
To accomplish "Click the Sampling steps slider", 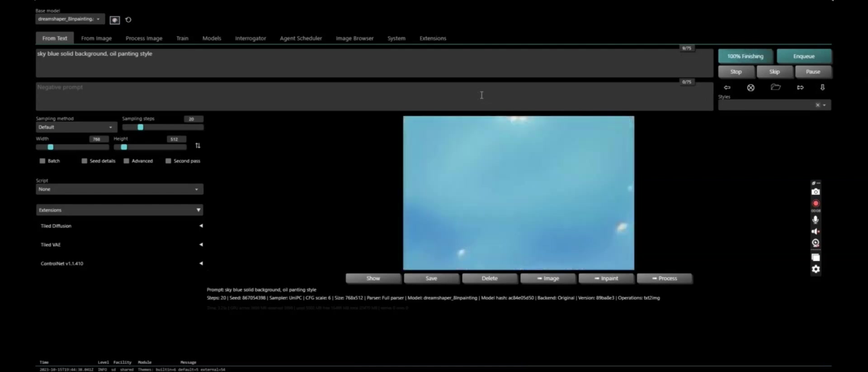I will [163, 127].
